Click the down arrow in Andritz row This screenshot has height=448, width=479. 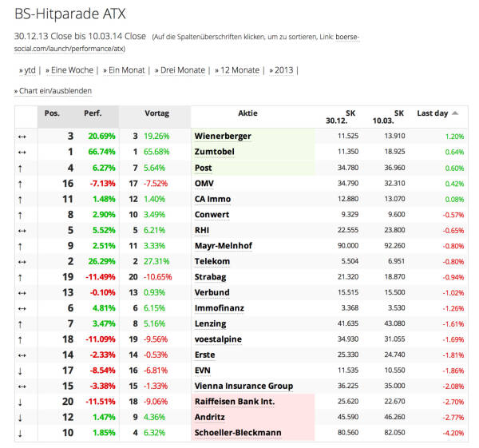pos(20,418)
